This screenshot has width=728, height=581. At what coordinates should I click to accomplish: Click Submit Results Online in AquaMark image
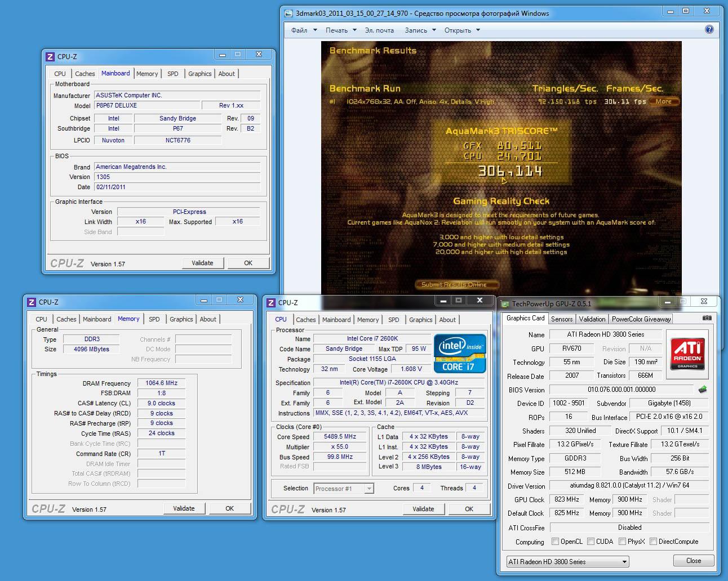point(458,284)
